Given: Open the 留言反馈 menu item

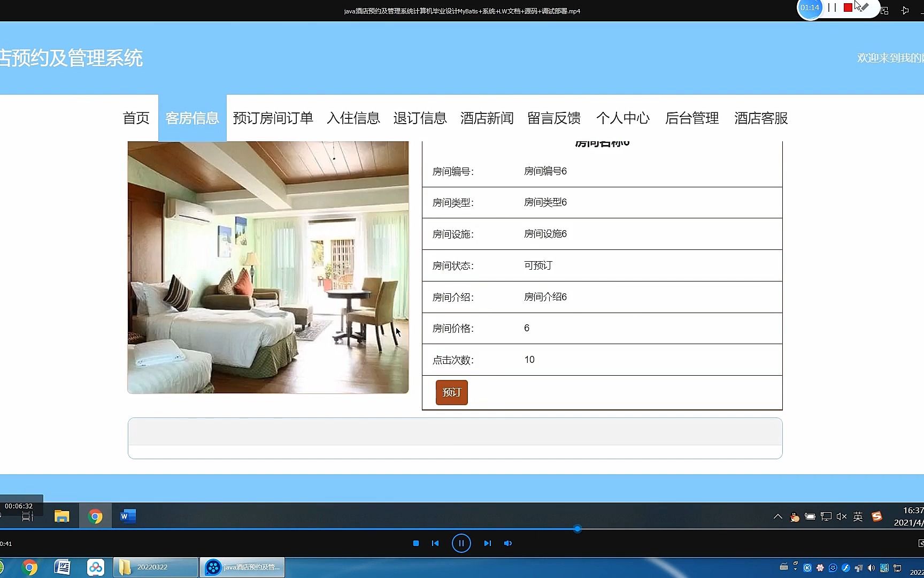Looking at the screenshot, I should pos(553,118).
